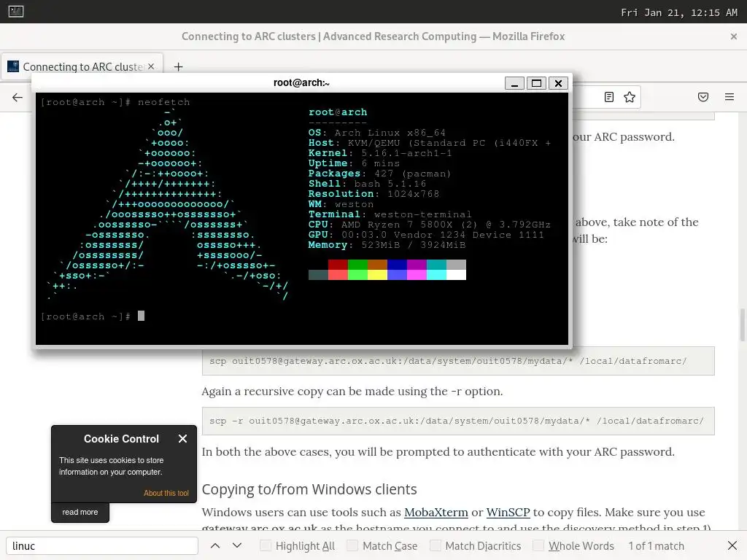Click the Cookie Control heading
Viewport: 747px width, 560px height.
pyautogui.click(x=122, y=438)
